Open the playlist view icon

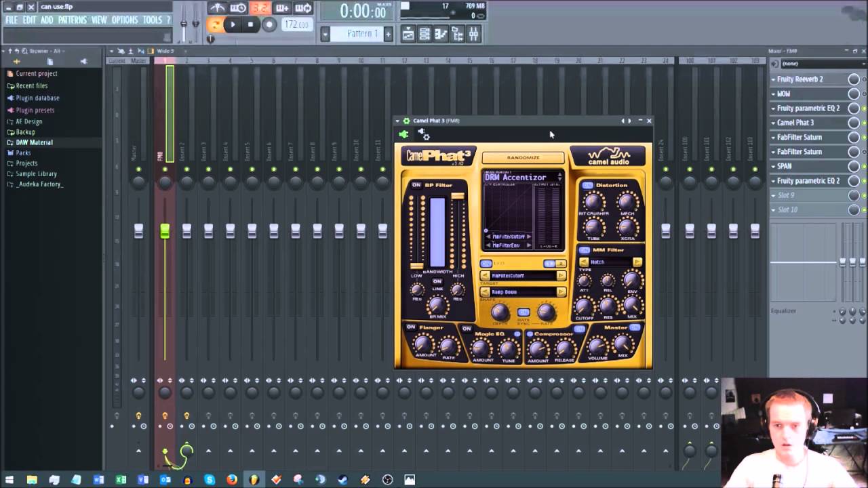tap(408, 35)
